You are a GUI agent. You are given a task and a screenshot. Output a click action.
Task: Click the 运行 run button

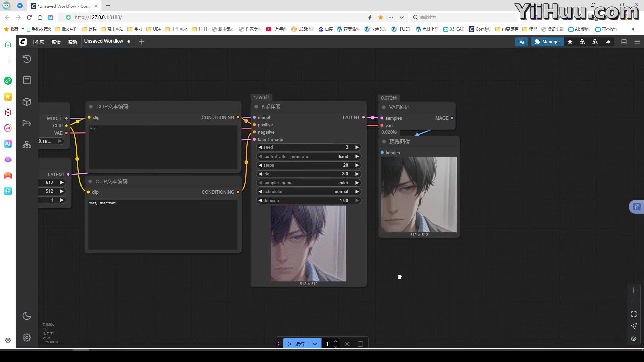tap(297, 344)
